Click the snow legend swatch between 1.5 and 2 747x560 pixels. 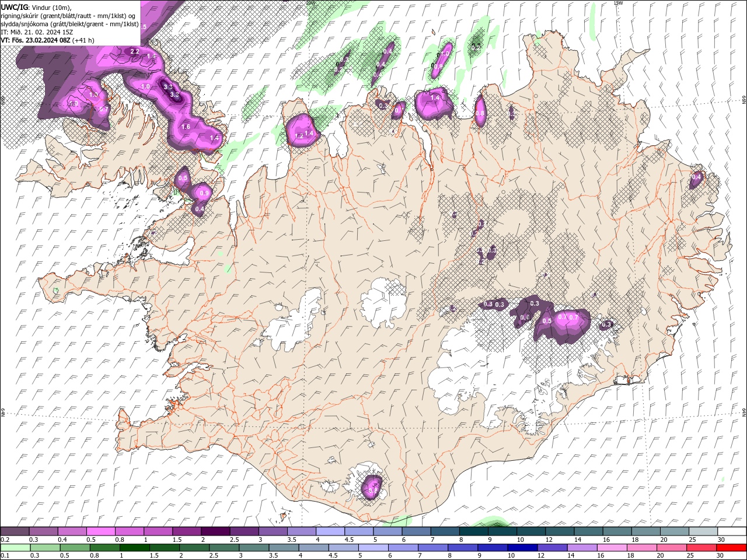coord(187,531)
